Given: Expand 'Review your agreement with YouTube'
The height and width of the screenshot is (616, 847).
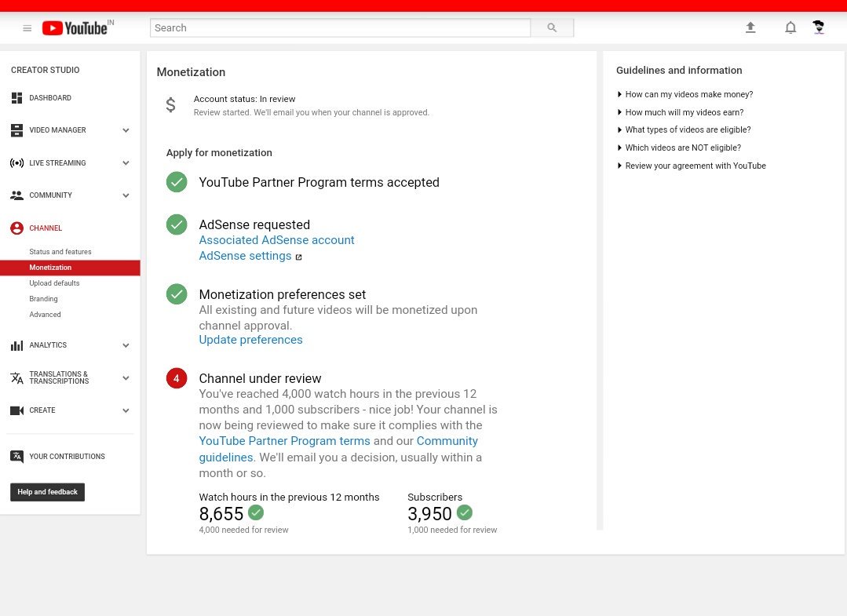Looking at the screenshot, I should (692, 166).
